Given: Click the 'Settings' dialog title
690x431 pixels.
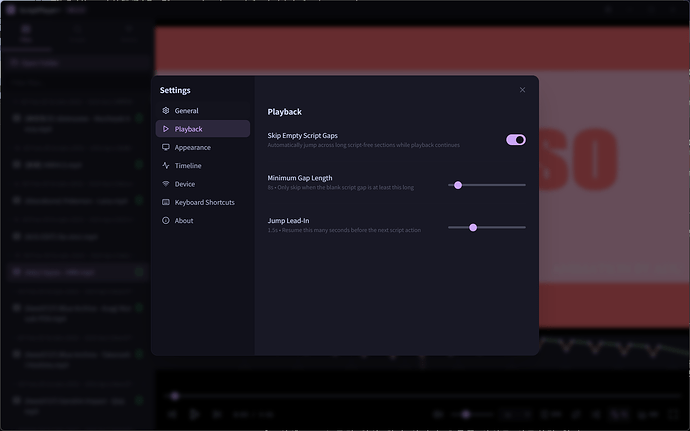Looking at the screenshot, I should (x=175, y=90).
